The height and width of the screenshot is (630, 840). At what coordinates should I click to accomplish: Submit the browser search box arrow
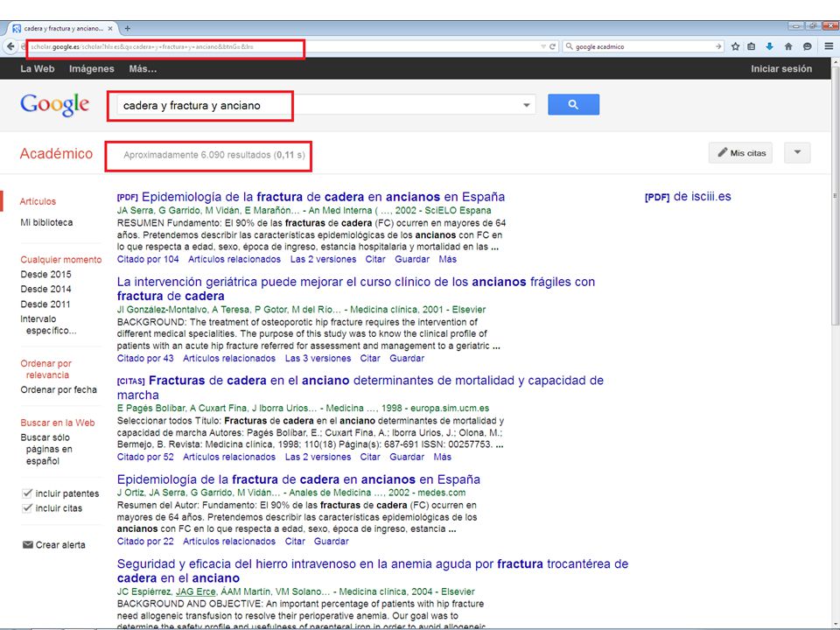point(718,46)
